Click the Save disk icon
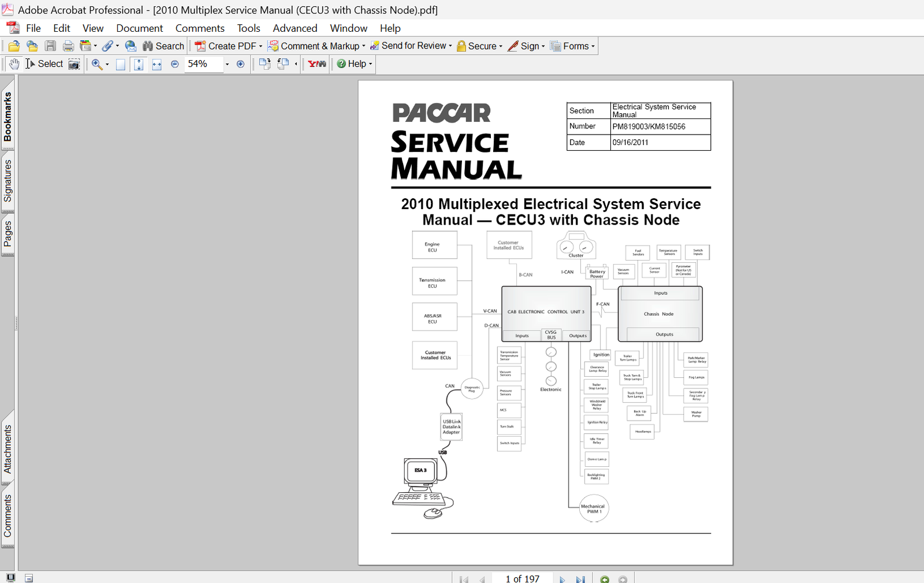Screen dimensions: 924x583 click(x=50, y=46)
